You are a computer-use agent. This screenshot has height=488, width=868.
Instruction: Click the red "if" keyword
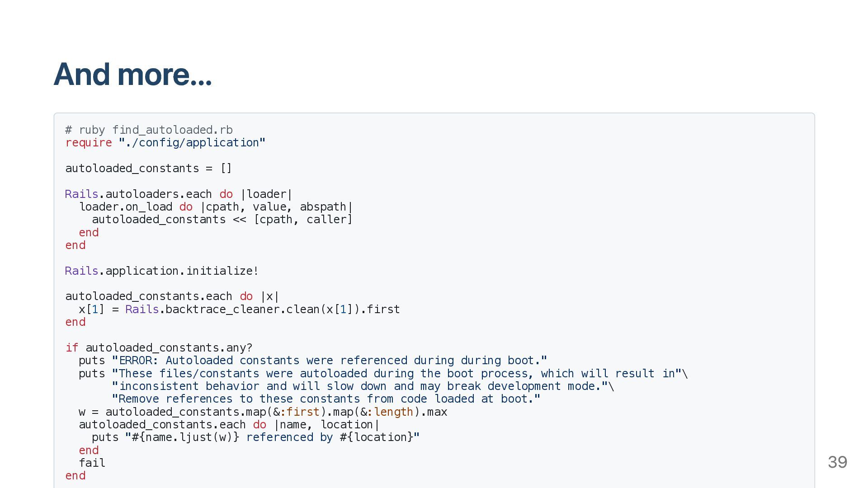(x=71, y=348)
